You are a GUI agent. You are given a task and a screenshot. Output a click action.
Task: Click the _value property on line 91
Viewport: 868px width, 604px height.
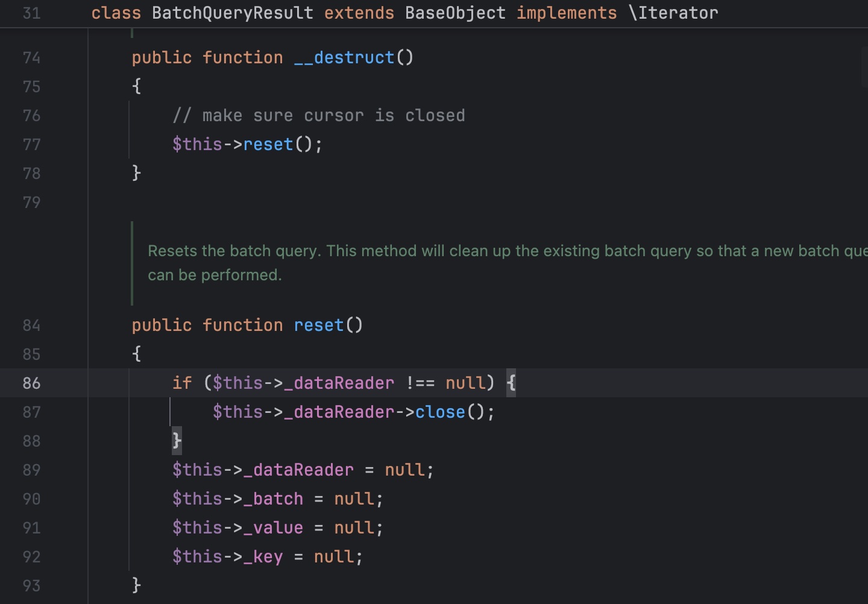coord(273,528)
